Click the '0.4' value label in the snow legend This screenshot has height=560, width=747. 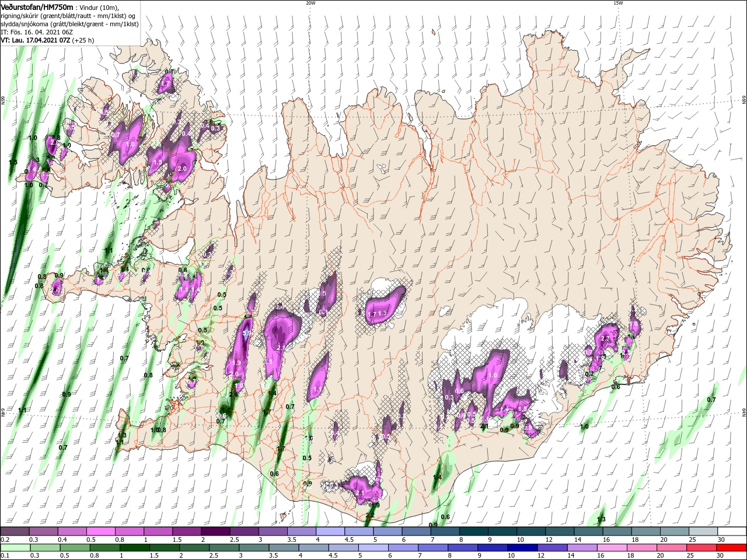(62, 540)
